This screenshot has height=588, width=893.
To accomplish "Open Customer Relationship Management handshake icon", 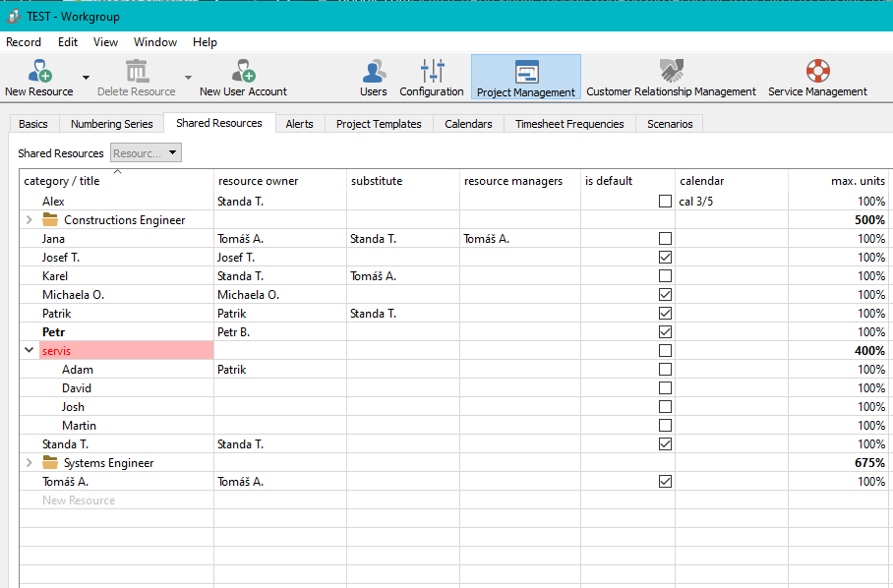I will click(x=672, y=71).
